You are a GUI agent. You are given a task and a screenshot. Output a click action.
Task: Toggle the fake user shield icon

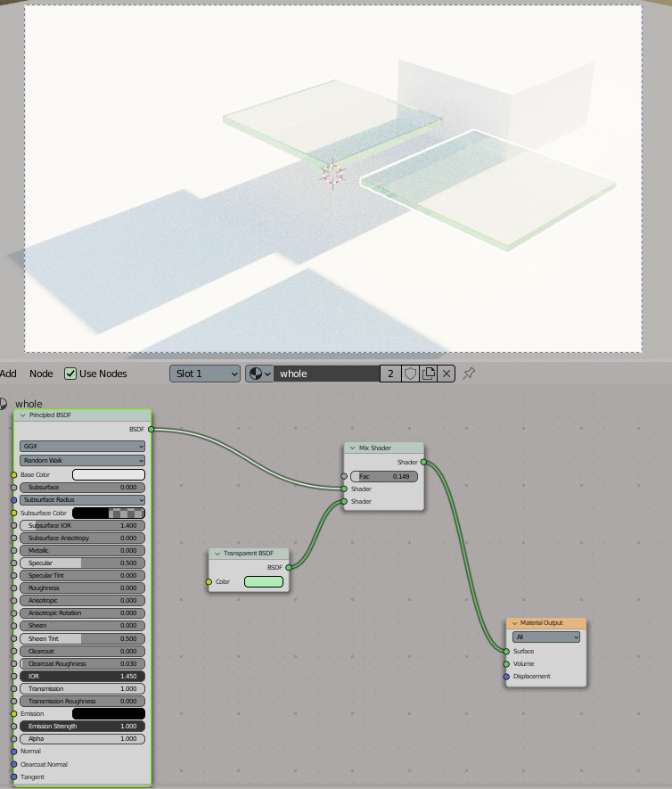pyautogui.click(x=411, y=374)
